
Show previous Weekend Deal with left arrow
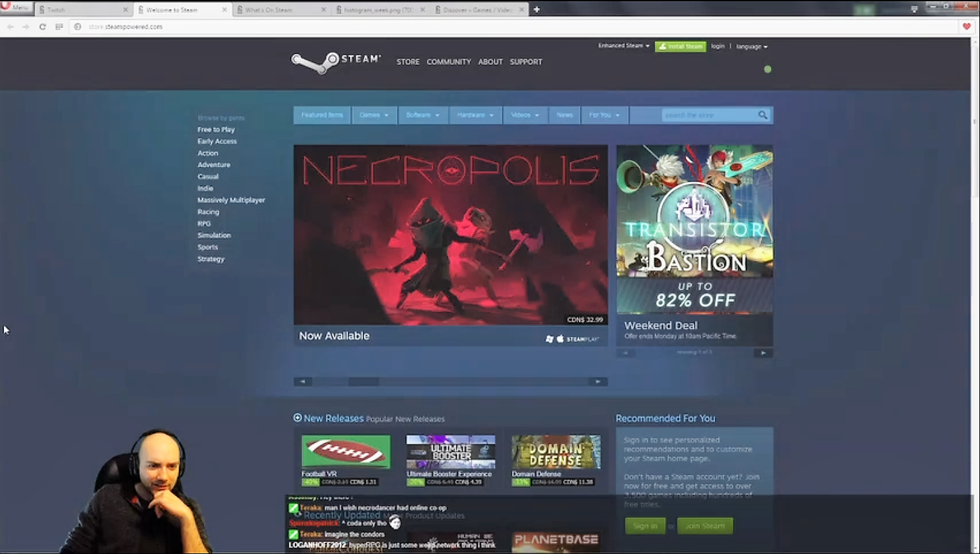(x=626, y=353)
